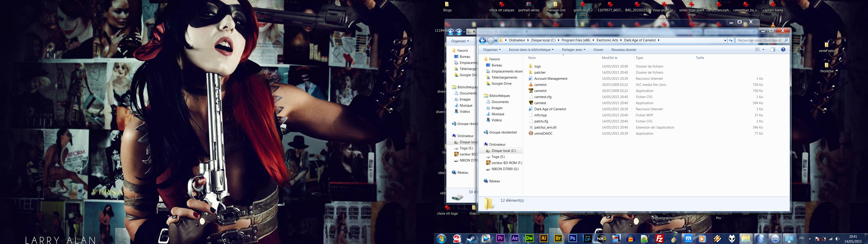Open the Partager avec dropdown
This screenshot has height=244, width=868.
tap(573, 49)
